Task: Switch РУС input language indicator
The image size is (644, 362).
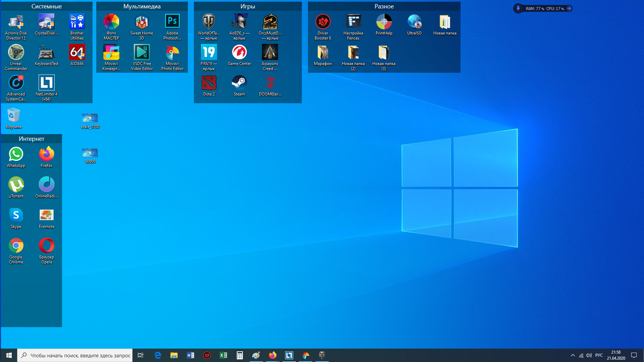Action: pos(599,355)
